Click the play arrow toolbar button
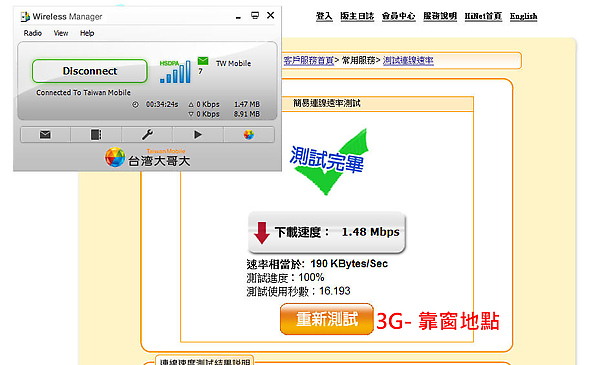 (x=198, y=135)
